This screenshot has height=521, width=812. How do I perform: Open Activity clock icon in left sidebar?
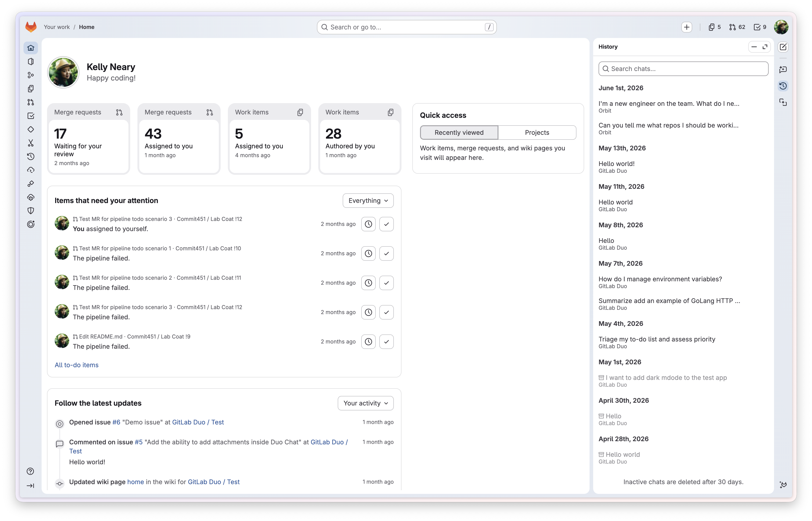[31, 156]
